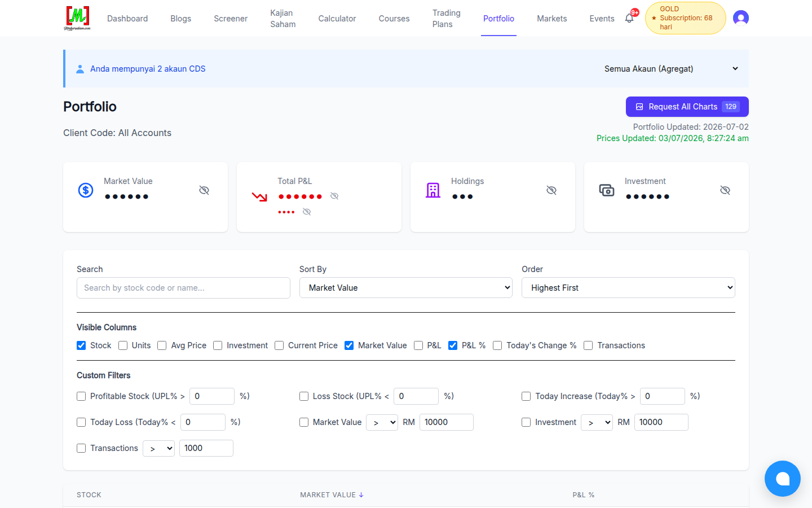Screen dimensions: 812x508
Task: Open the Sort By Market Value dropdown
Action: point(406,288)
